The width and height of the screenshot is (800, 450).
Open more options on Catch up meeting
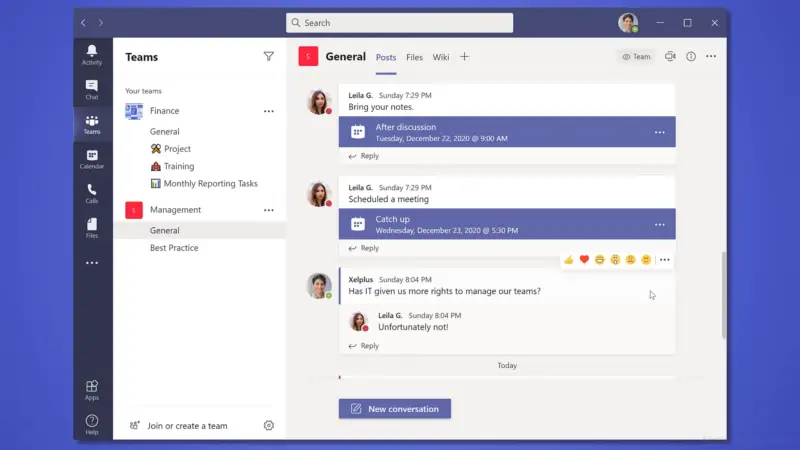(659, 225)
